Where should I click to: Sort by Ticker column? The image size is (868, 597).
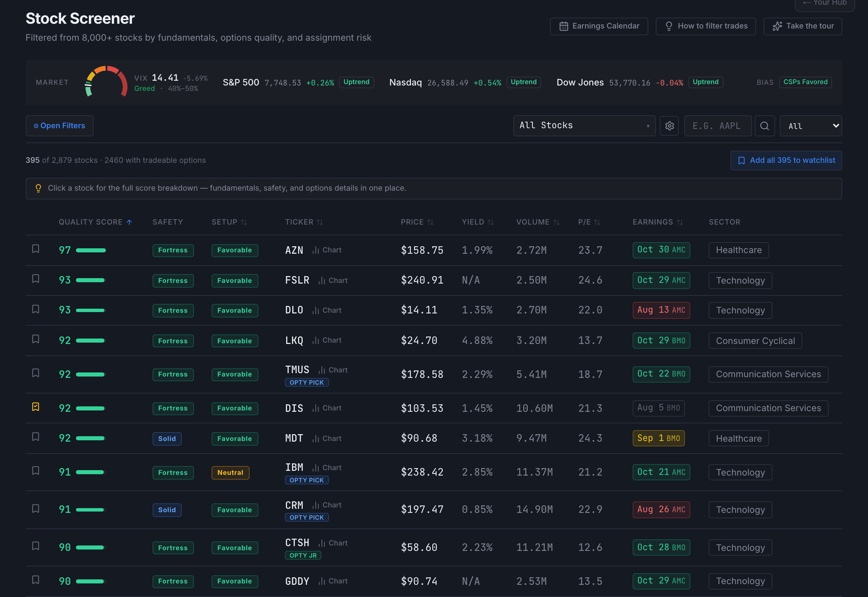(x=304, y=222)
